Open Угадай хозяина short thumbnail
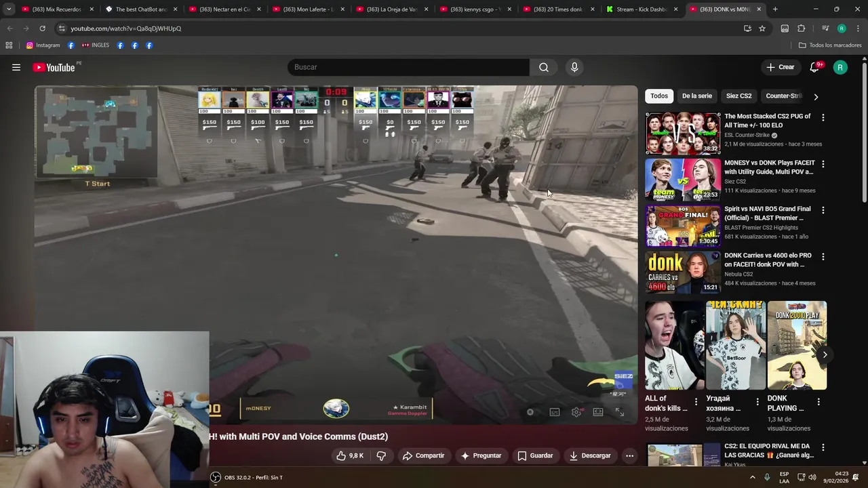Screen dimensions: 868x488 736,346
